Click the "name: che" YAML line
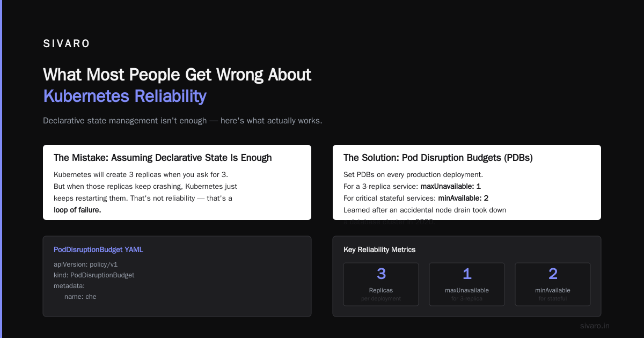The height and width of the screenshot is (338, 644). (x=80, y=296)
